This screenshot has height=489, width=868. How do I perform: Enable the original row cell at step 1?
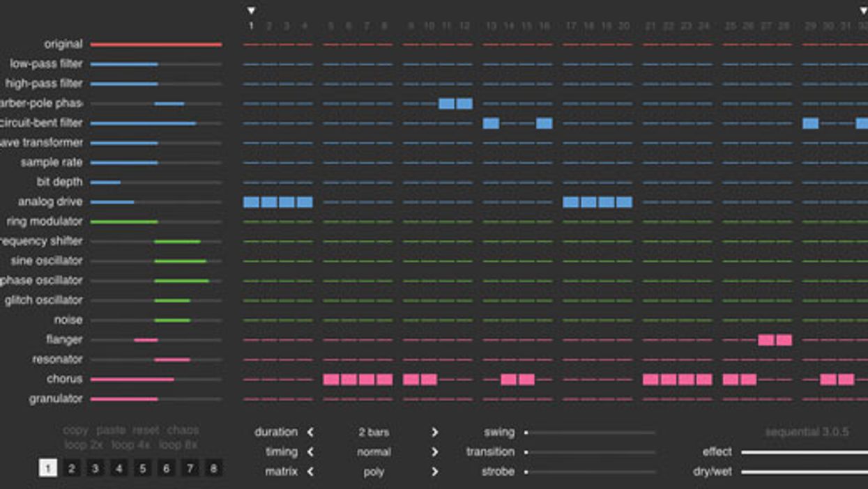[x=251, y=45]
